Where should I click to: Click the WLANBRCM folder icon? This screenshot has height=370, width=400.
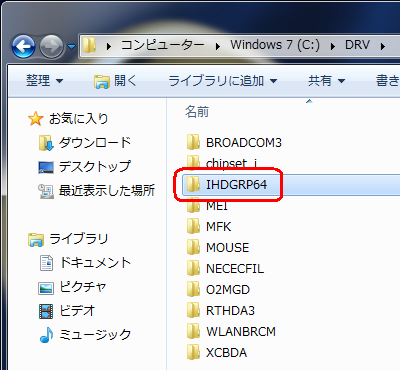tap(193, 331)
